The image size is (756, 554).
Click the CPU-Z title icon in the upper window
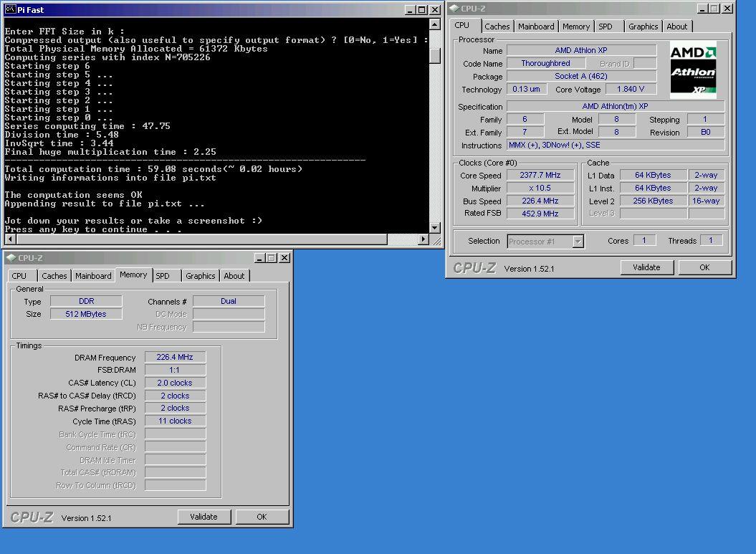coord(454,9)
